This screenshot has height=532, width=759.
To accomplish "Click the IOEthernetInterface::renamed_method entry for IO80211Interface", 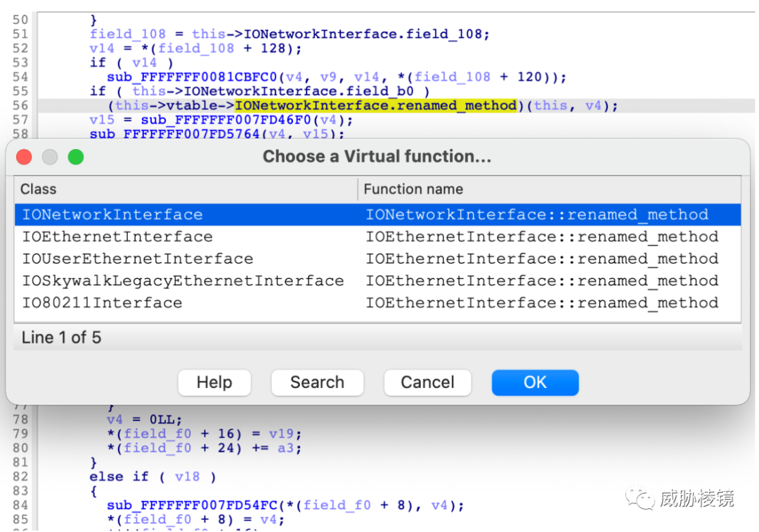I will tap(542, 303).
